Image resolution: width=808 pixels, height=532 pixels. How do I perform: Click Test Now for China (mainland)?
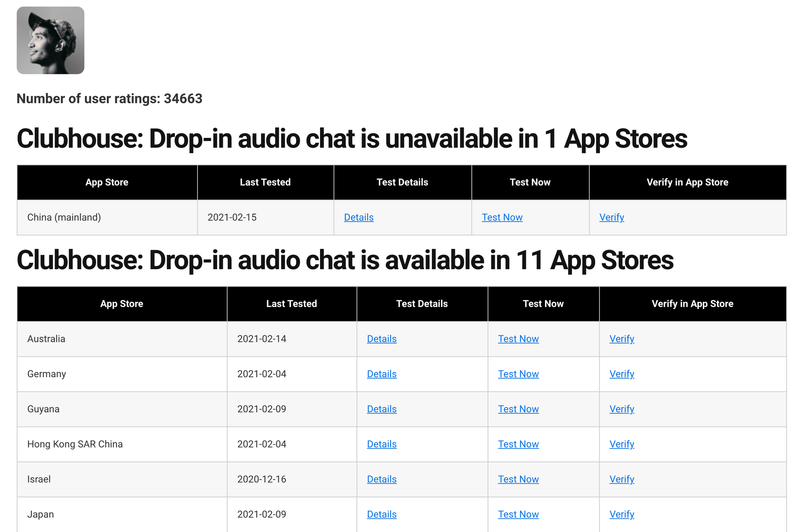point(502,218)
